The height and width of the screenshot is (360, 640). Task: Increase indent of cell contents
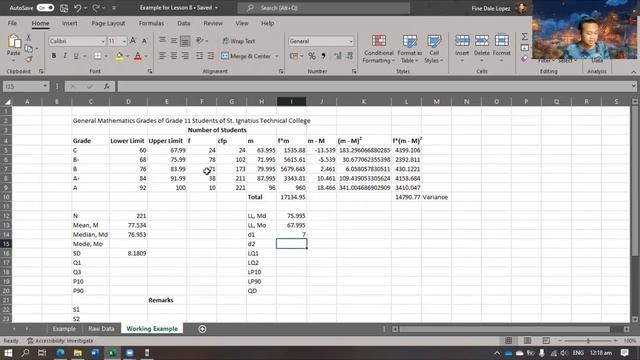(211, 56)
